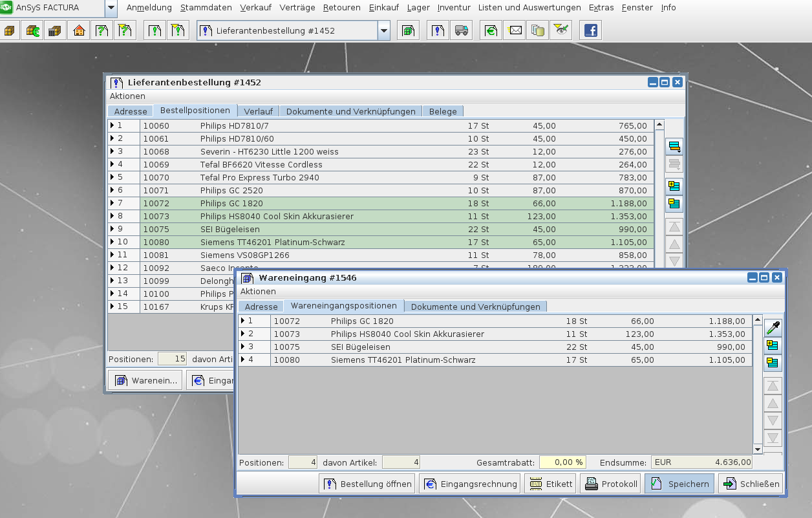The height and width of the screenshot is (518, 812).
Task: Expand the SEI Bügeleisen row in Wareneingang
Action: coord(242,347)
